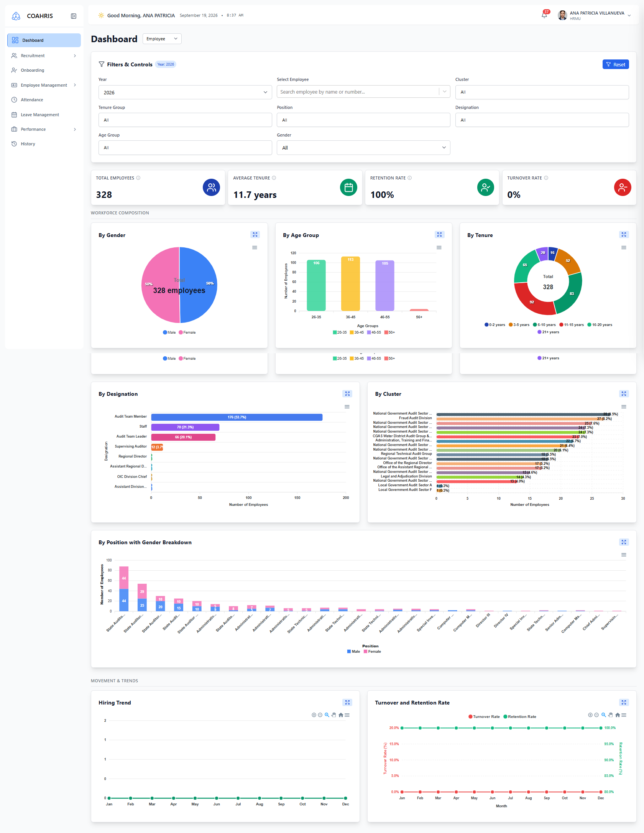Expand the By Designation chart fullscreen
The image size is (644, 833).
click(347, 393)
